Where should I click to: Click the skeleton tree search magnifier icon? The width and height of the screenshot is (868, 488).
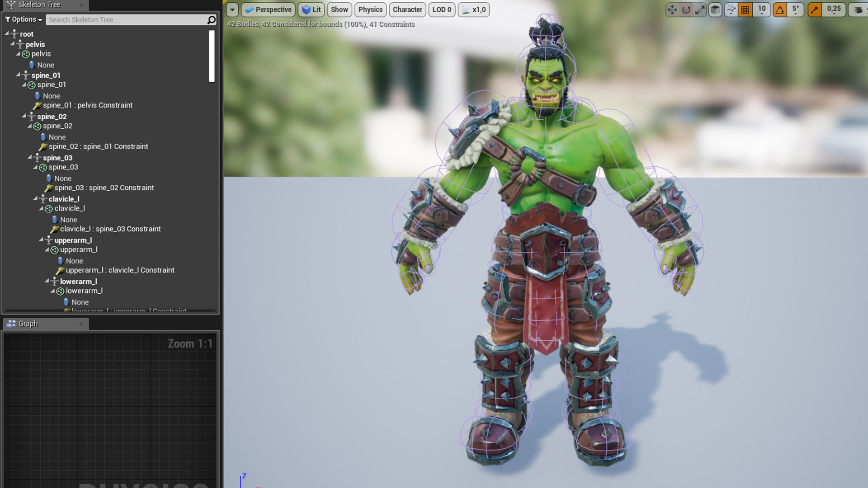point(211,20)
